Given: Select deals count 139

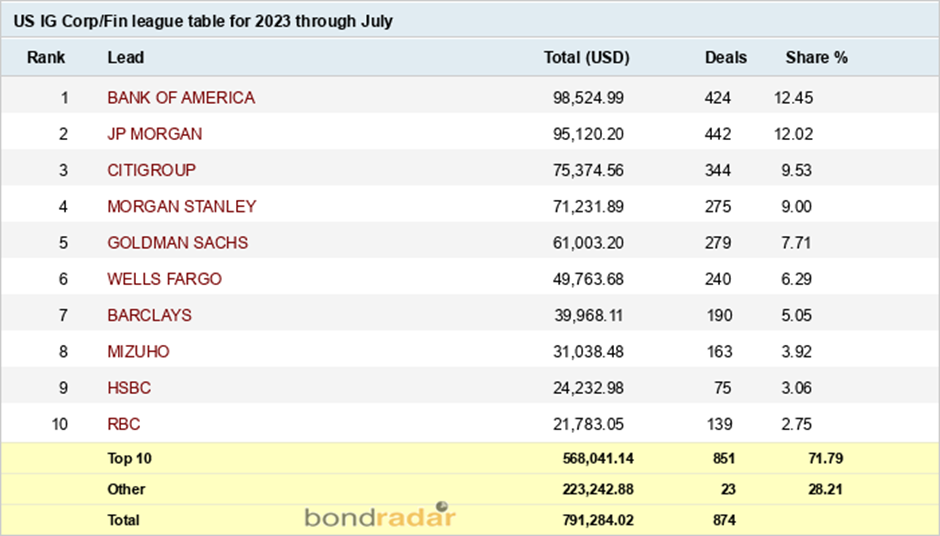Looking at the screenshot, I should (719, 424).
